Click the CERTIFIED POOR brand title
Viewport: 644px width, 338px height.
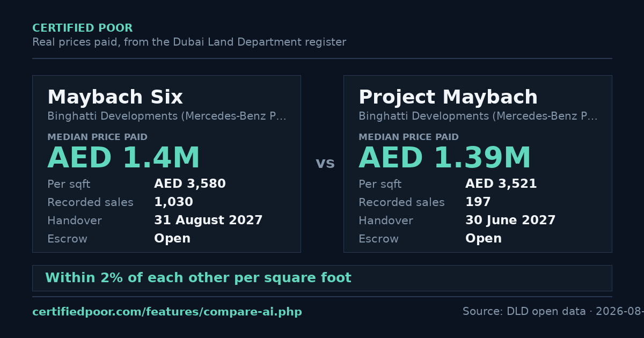pyautogui.click(x=82, y=28)
